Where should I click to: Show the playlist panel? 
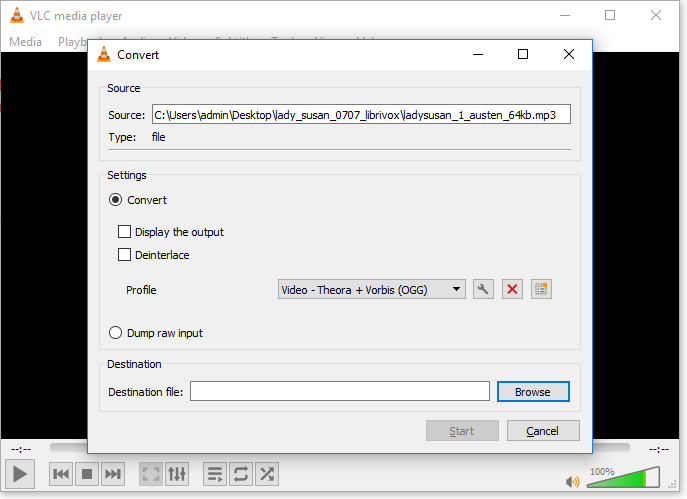coord(214,473)
